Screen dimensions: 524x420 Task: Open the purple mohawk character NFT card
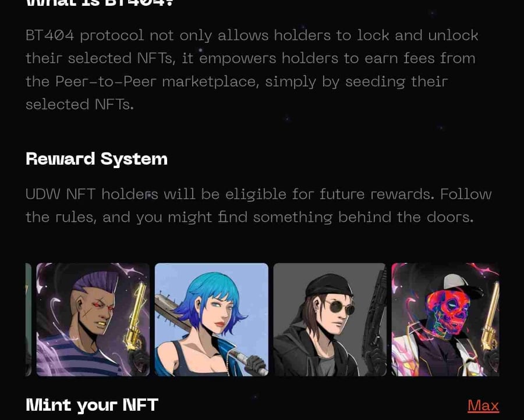tap(93, 319)
